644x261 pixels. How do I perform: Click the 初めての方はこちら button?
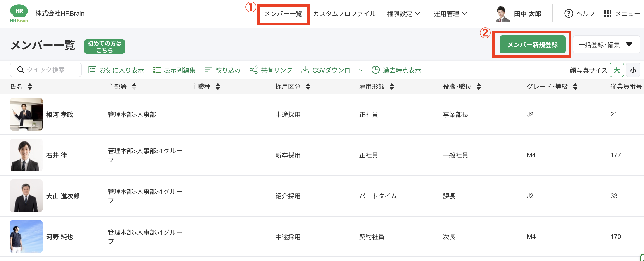point(104,46)
